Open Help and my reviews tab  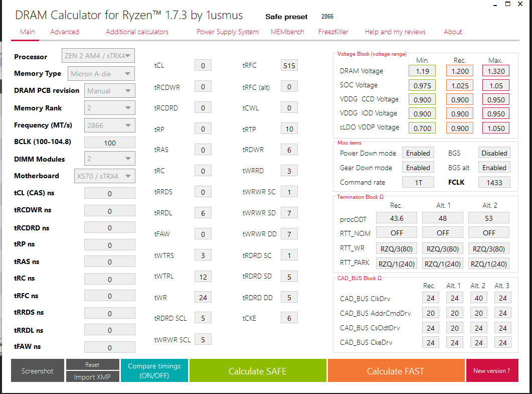395,32
